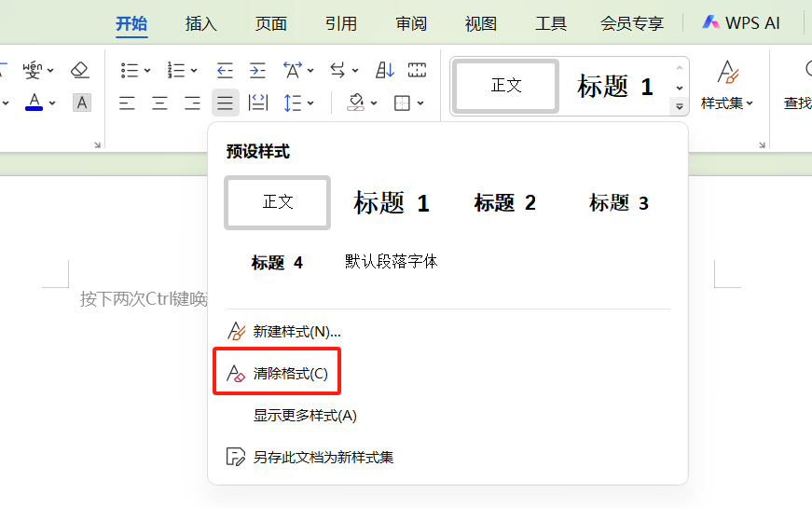Image resolution: width=812 pixels, height=508 pixels.
Task: Apply distributed alignment
Action: pos(258,103)
